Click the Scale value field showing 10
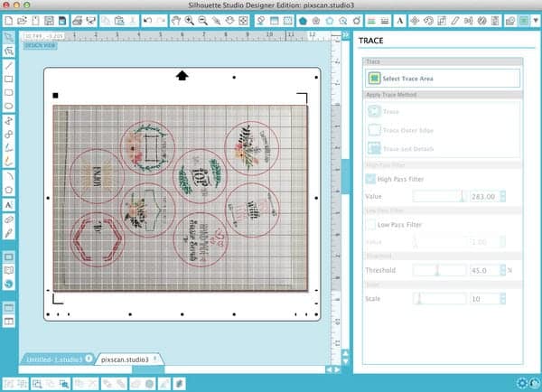 point(484,299)
